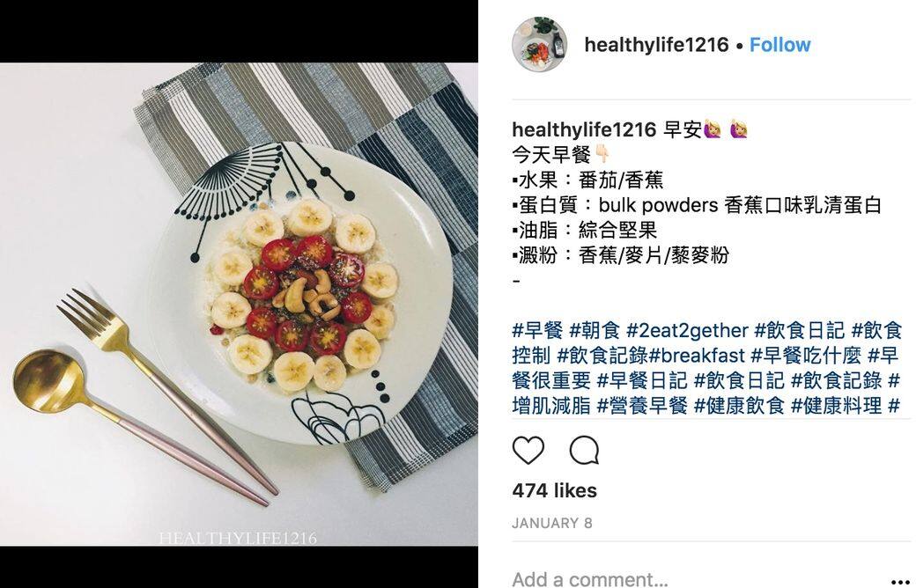Viewport: 916px width, 588px height.
Task: Open the #2eat2gether hashtag
Action: [687, 330]
